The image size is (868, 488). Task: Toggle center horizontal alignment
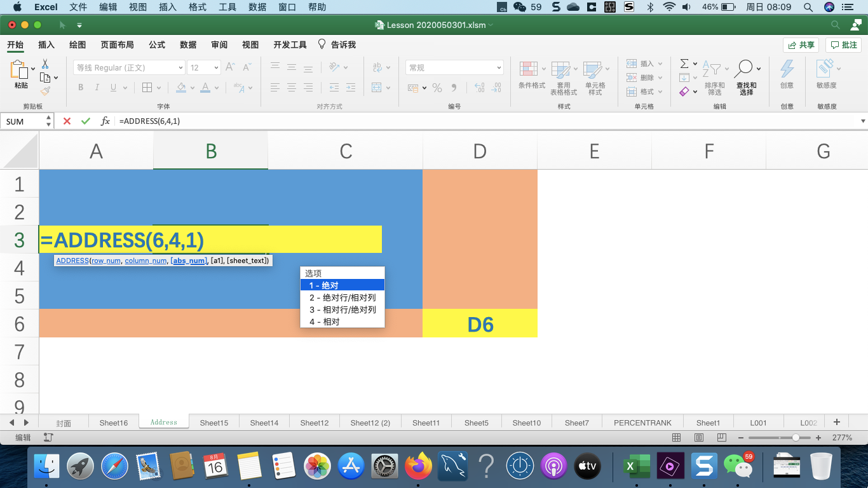(x=292, y=88)
